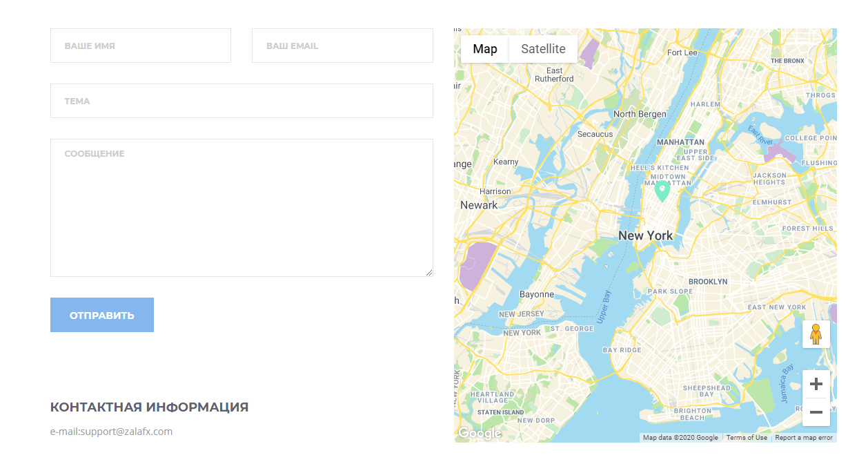Click the BAY RIDGE map label
868x464 pixels.
[622, 350]
